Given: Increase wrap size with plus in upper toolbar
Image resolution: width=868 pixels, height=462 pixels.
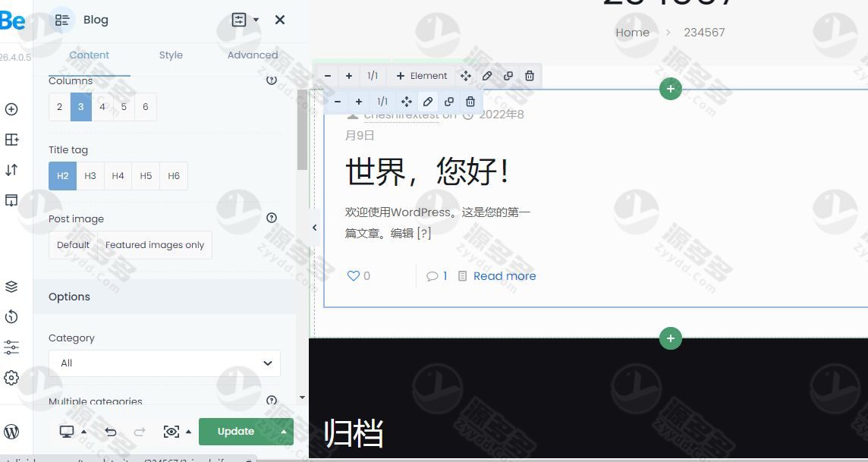Looking at the screenshot, I should (x=349, y=76).
